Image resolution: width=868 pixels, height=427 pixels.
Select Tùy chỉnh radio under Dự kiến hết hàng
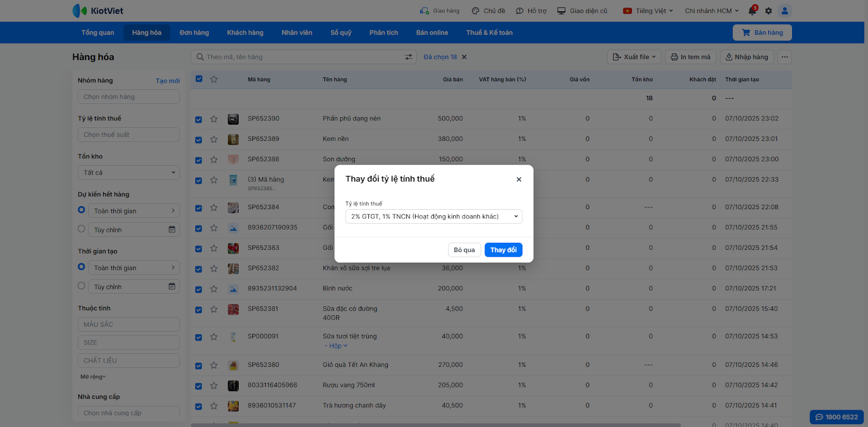click(81, 229)
